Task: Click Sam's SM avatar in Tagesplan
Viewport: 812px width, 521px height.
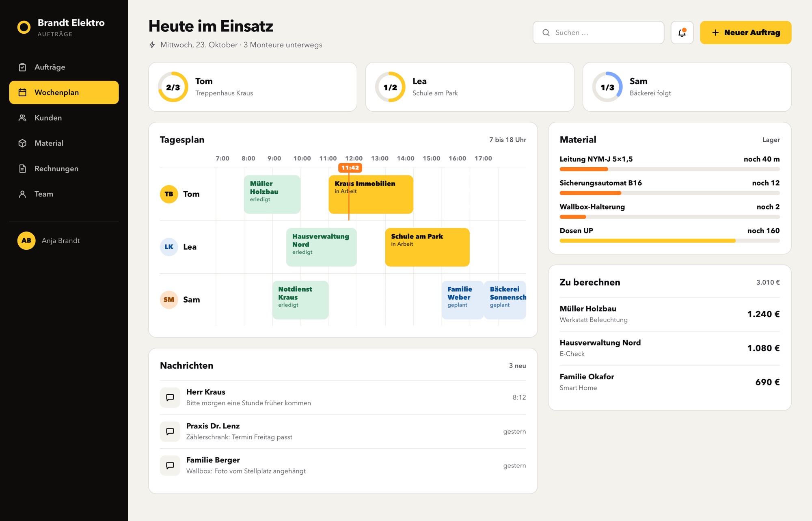Action: pyautogui.click(x=169, y=300)
